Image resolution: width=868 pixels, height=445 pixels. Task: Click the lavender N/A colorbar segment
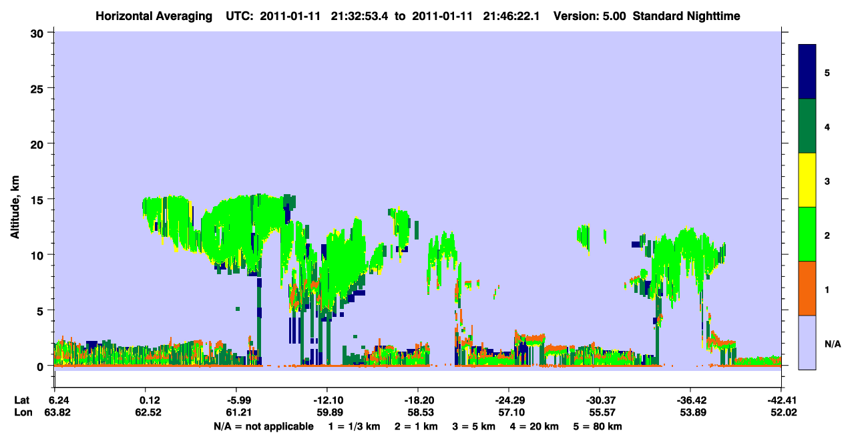(807, 342)
